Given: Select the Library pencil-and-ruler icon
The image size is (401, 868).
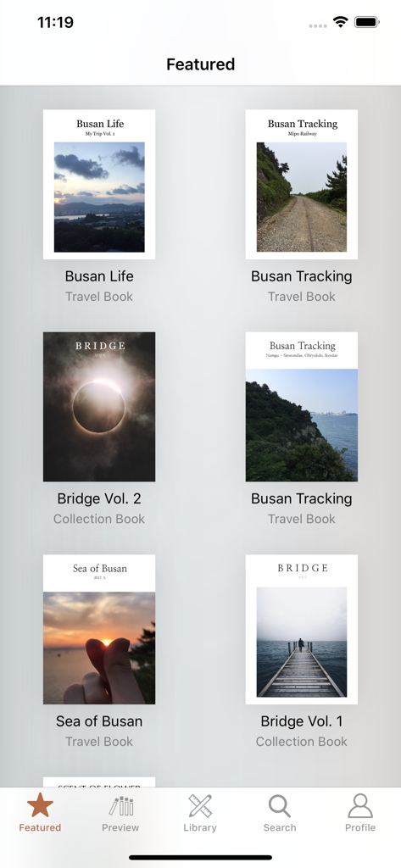Looking at the screenshot, I should pyautogui.click(x=200, y=806).
